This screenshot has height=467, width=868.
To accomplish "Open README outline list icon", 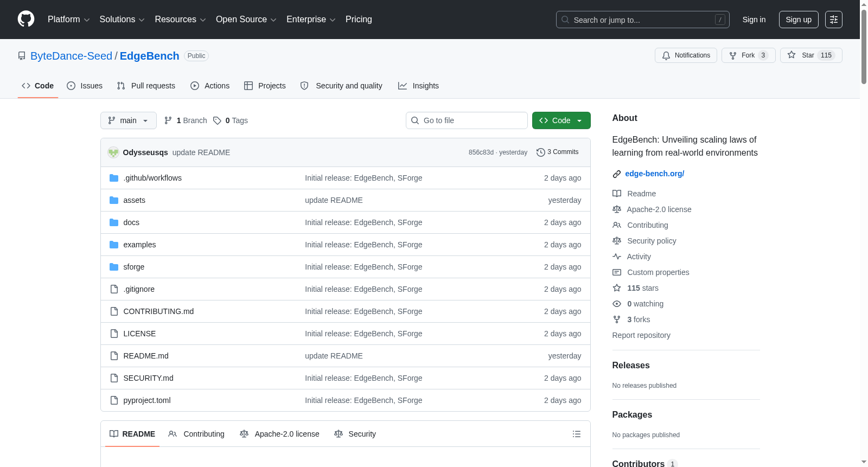I will [x=577, y=434].
